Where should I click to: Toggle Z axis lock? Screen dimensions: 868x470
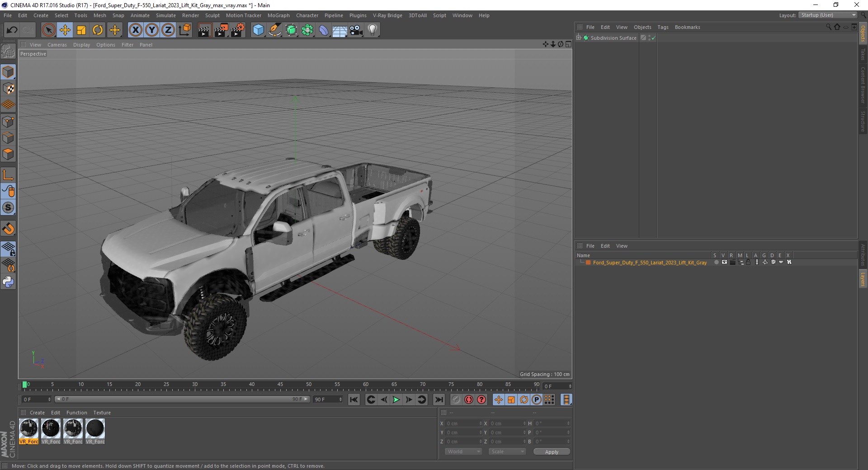coord(168,30)
